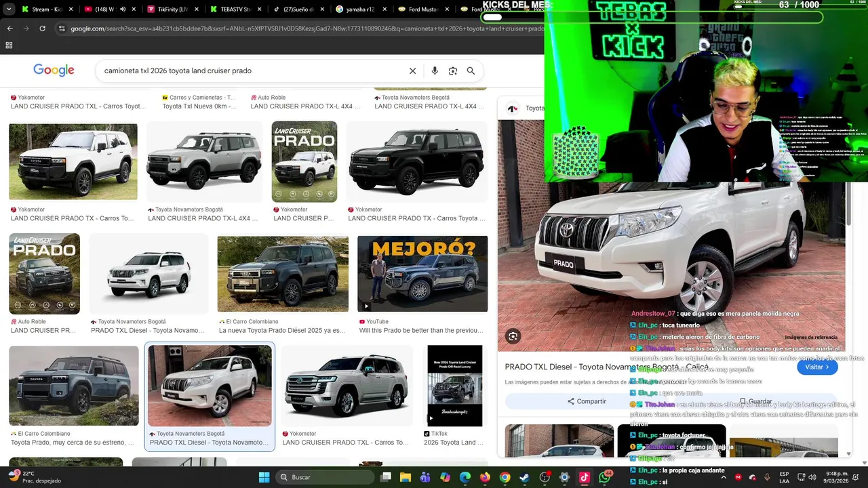The image size is (868, 488).
Task: Mute the YouTube tab audio icon
Action: pos(122,9)
